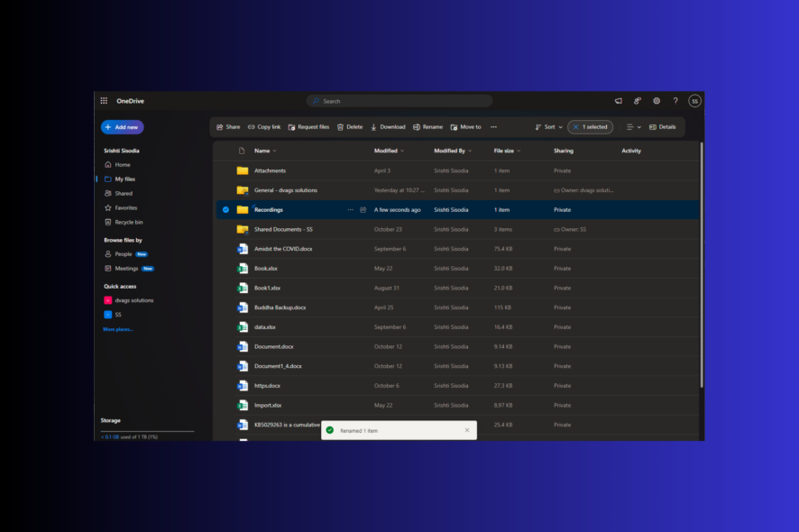Open the toolbar overflow menu
Screen dimensions: 799x532
point(492,126)
